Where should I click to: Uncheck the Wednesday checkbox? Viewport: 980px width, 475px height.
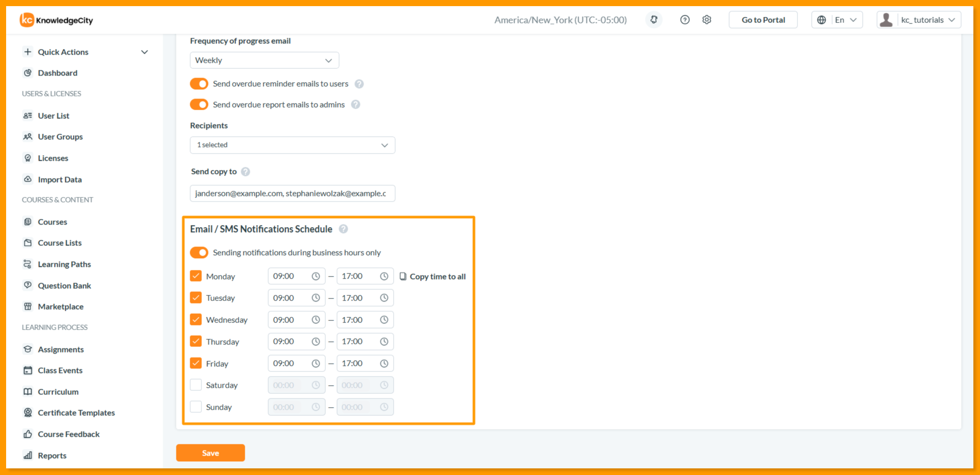196,319
